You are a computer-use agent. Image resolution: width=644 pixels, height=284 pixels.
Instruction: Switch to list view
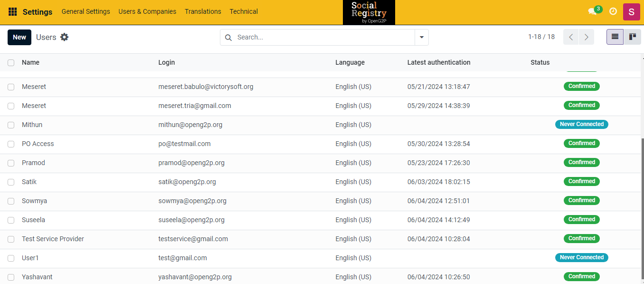pos(615,37)
